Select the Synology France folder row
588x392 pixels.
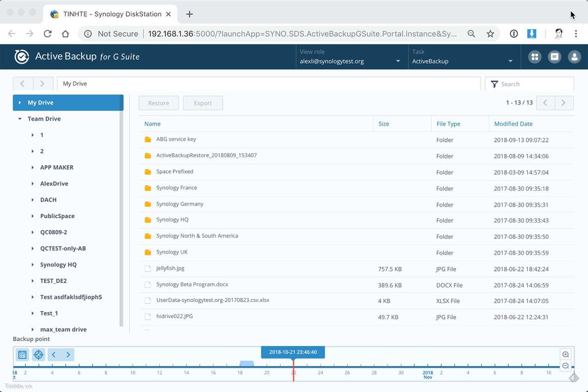point(356,188)
